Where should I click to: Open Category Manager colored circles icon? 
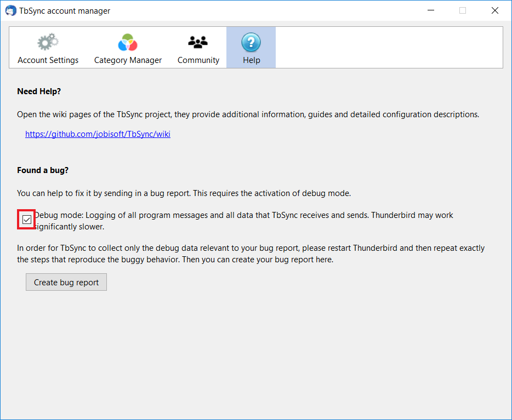(128, 42)
